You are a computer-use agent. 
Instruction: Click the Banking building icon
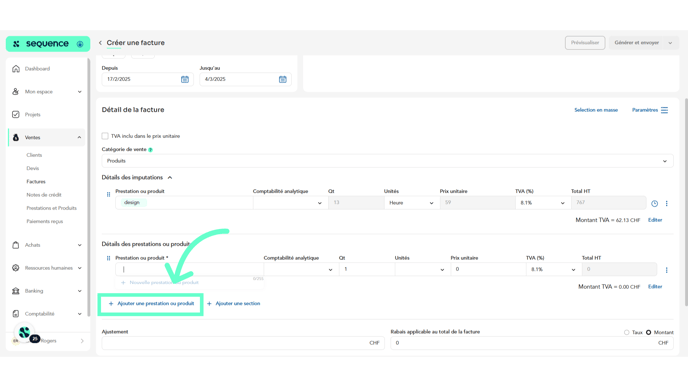click(16, 291)
